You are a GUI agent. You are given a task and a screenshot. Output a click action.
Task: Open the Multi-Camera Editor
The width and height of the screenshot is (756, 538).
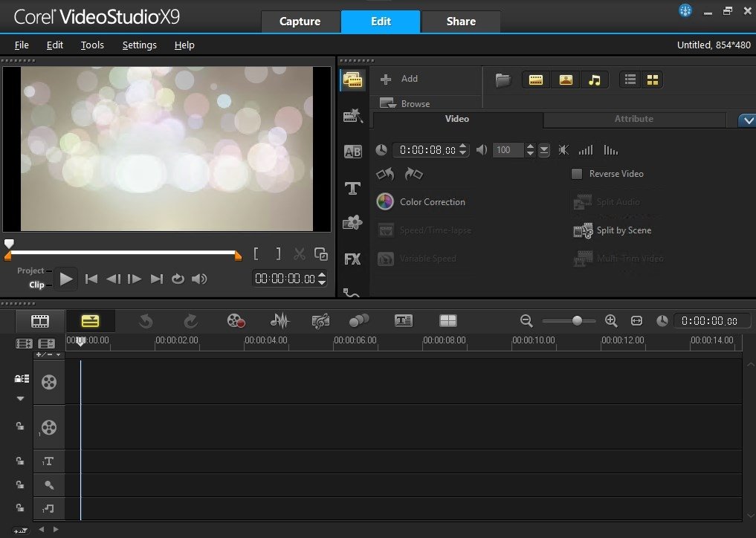(x=448, y=321)
